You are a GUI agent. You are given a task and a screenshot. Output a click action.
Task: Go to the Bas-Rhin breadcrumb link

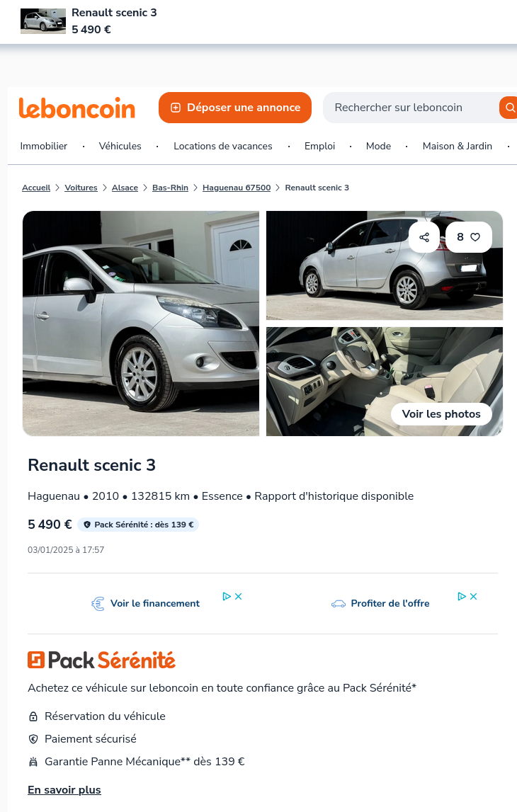[171, 188]
